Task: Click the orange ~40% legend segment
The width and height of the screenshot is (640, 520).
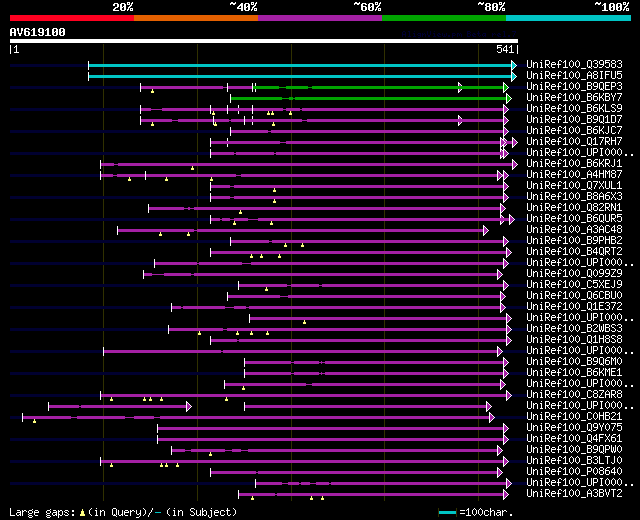Action: click(196, 18)
